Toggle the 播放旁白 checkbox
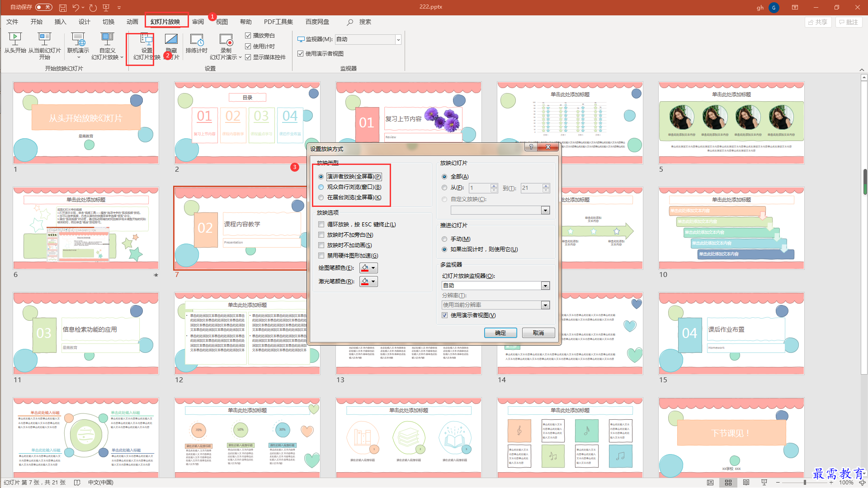The height and width of the screenshot is (488, 868). coord(248,35)
